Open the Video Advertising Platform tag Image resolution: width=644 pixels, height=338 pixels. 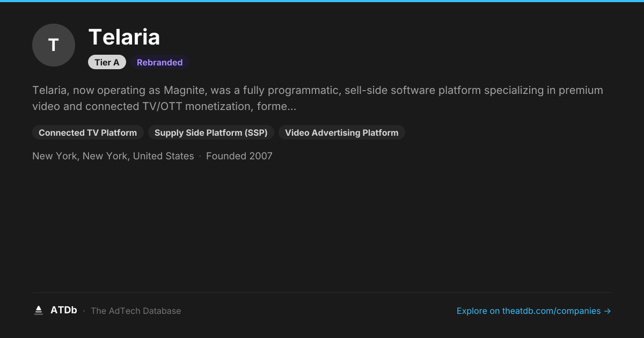click(x=342, y=133)
